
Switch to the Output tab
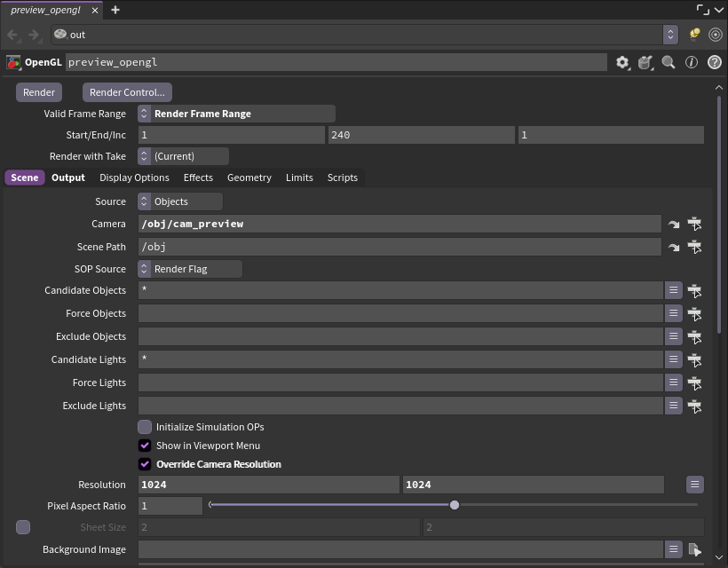point(68,177)
